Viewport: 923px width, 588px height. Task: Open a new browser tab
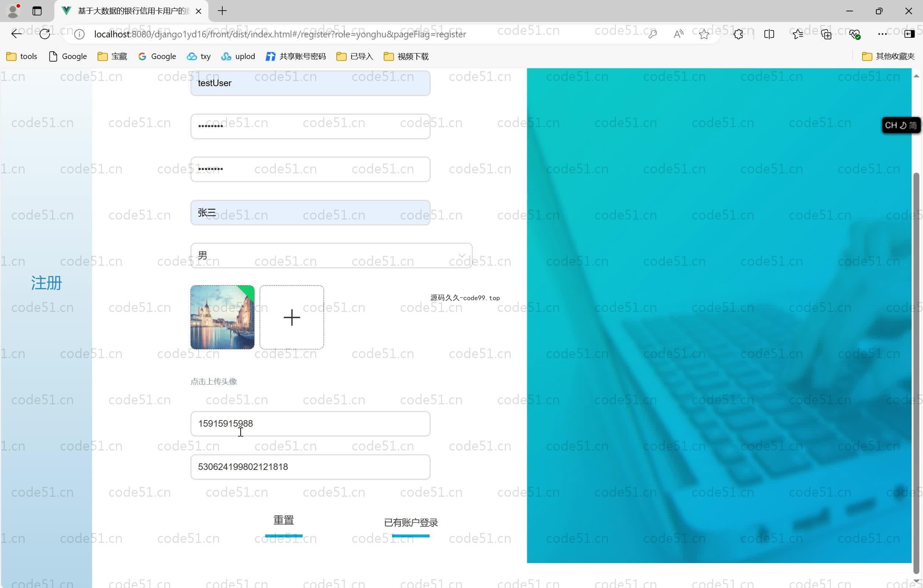click(x=222, y=11)
